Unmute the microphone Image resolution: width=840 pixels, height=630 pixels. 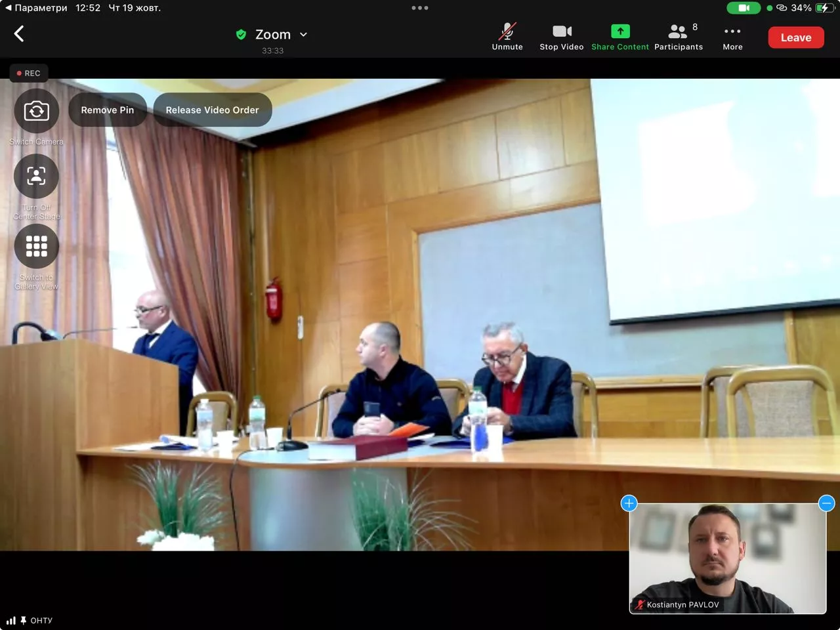click(507, 37)
